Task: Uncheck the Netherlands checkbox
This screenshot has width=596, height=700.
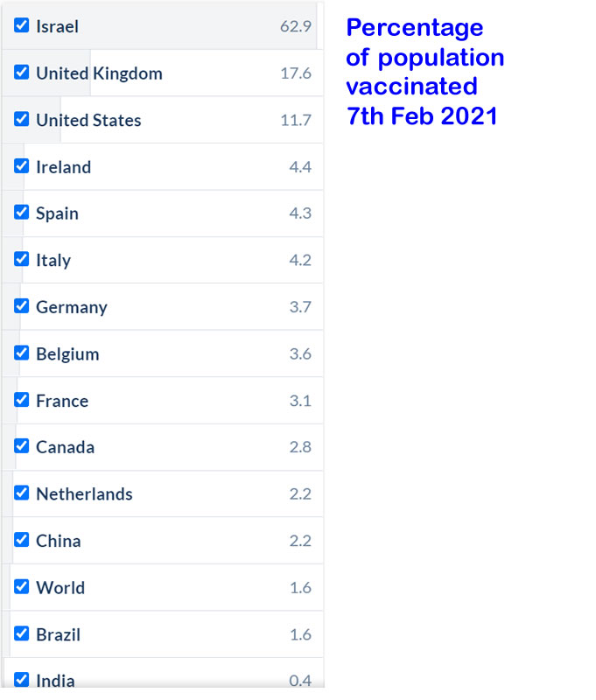Action: (x=22, y=493)
